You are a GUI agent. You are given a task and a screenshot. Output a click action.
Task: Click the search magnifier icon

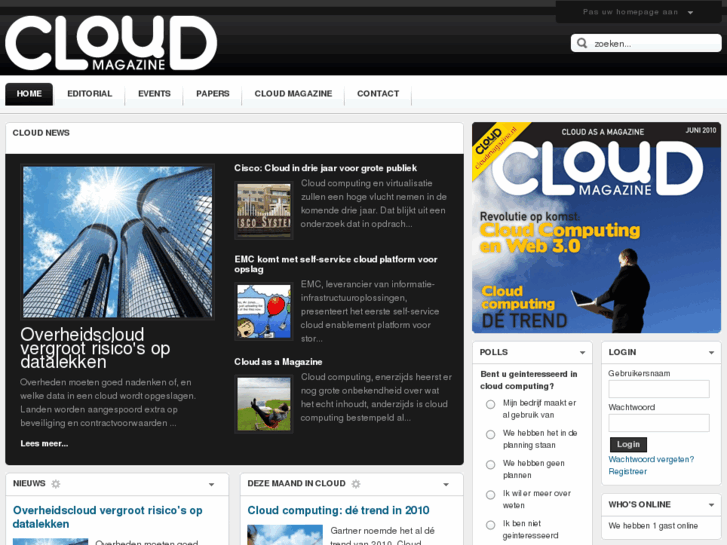click(582, 43)
